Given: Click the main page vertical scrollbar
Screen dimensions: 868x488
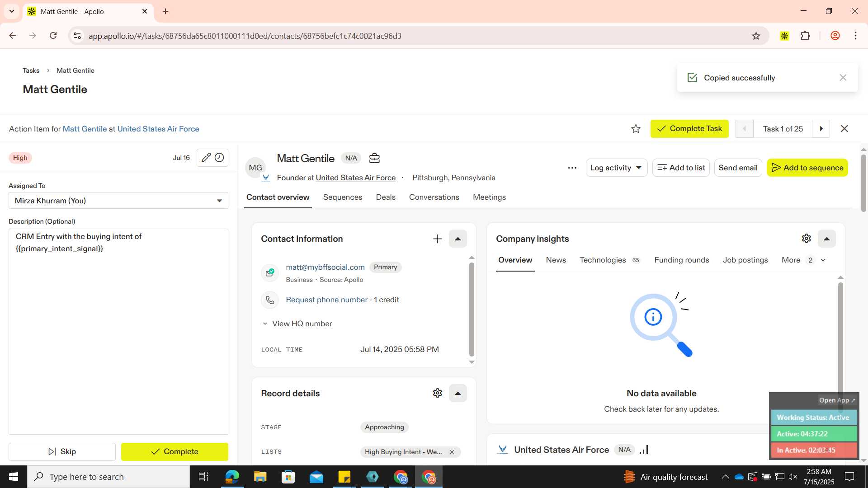Looking at the screenshot, I should point(863,183).
